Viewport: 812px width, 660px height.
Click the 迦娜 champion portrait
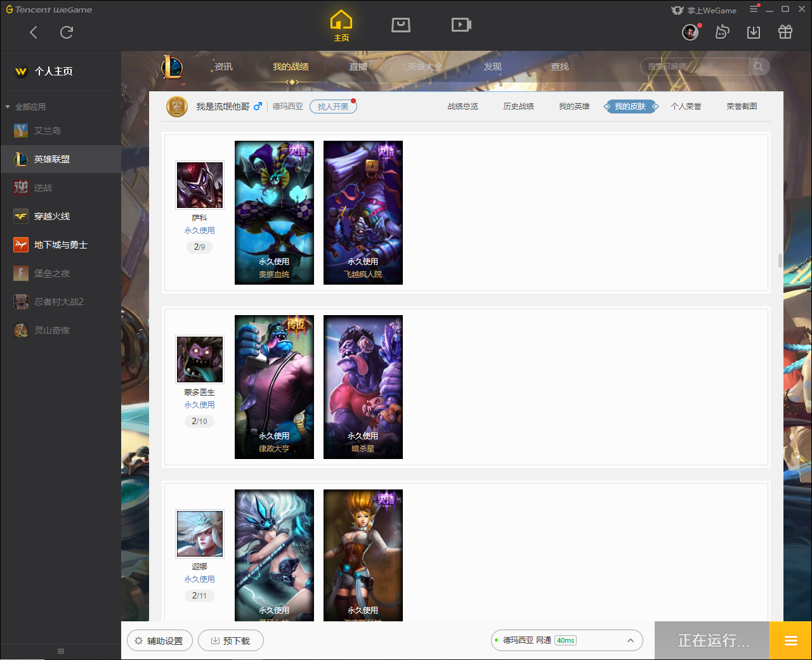(x=200, y=534)
